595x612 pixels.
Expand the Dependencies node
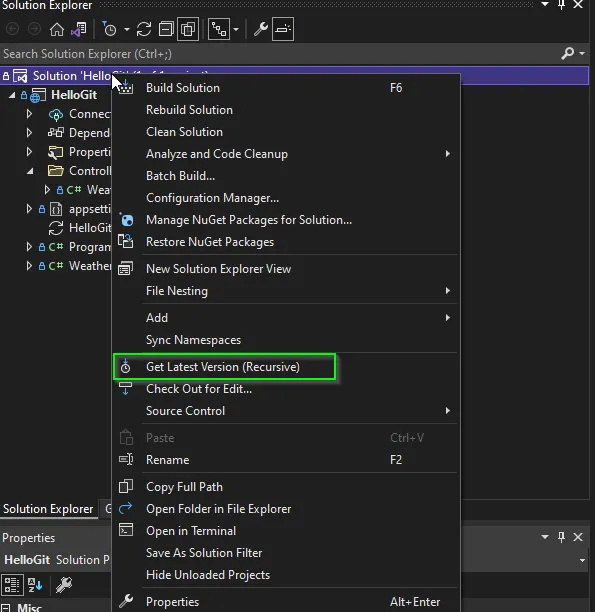29,133
